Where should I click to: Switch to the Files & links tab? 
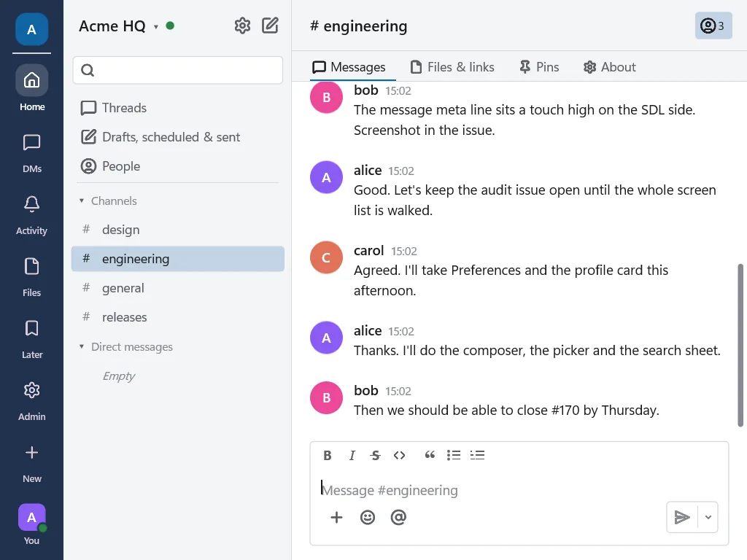tap(452, 67)
